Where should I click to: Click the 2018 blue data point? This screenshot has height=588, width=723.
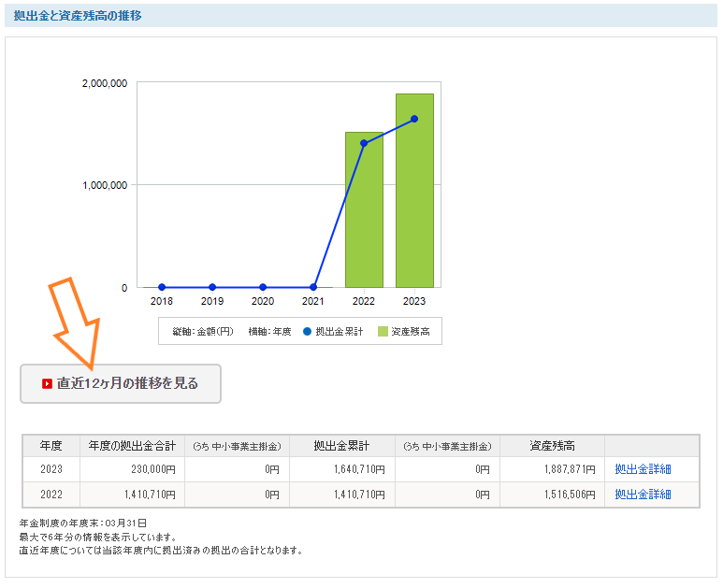click(x=162, y=287)
